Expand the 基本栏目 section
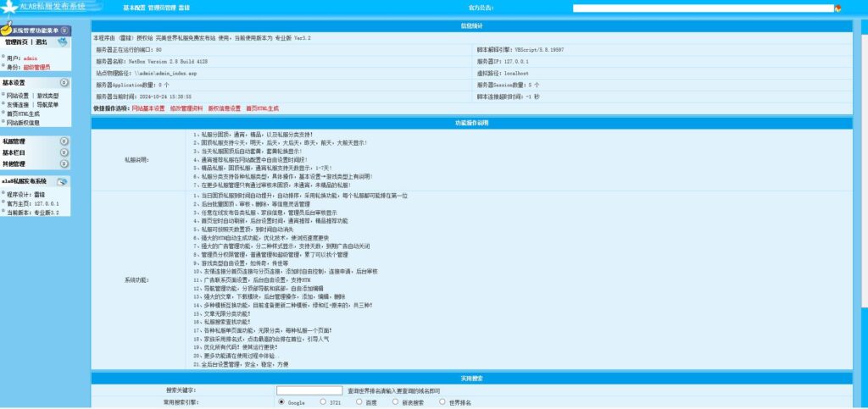Screen dimensions: 868x409 (x=64, y=152)
